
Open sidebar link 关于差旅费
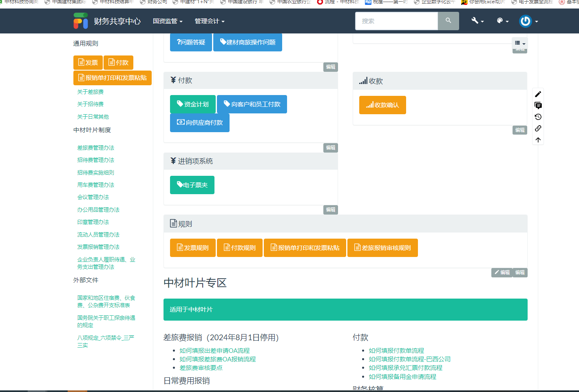[91, 92]
